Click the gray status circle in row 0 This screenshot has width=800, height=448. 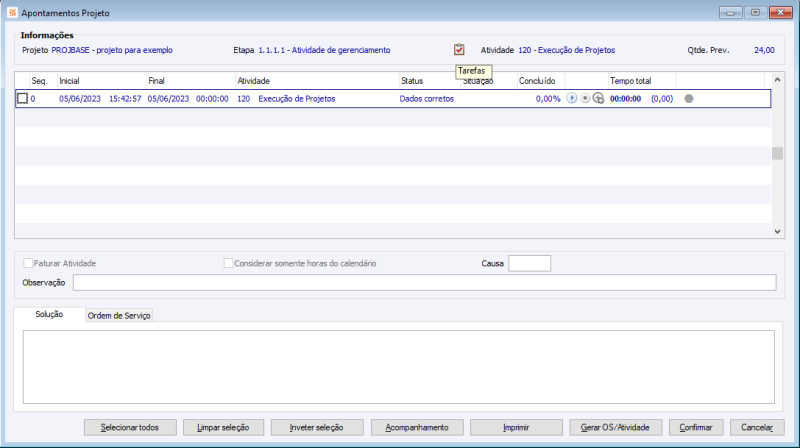689,98
